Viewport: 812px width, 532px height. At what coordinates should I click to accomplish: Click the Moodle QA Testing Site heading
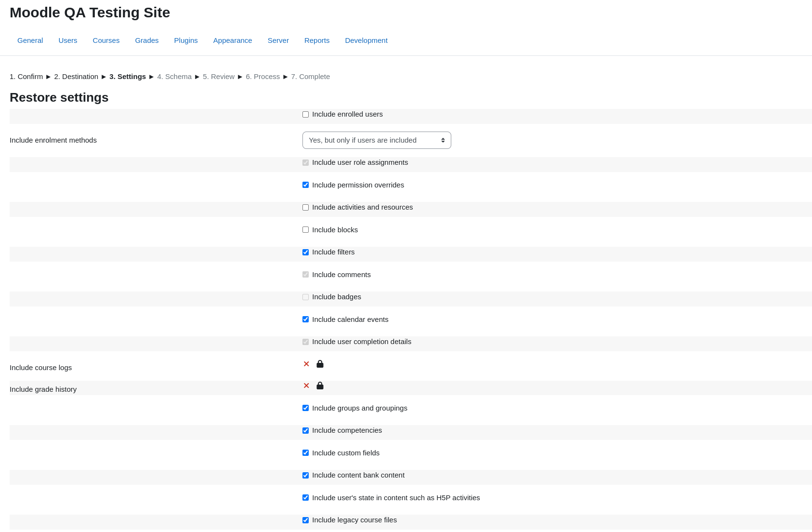90,13
